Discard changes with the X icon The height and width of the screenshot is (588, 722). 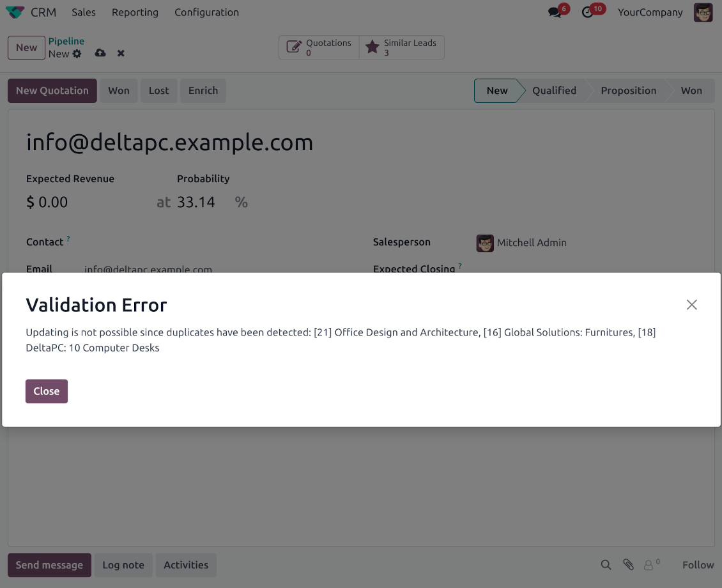(121, 54)
